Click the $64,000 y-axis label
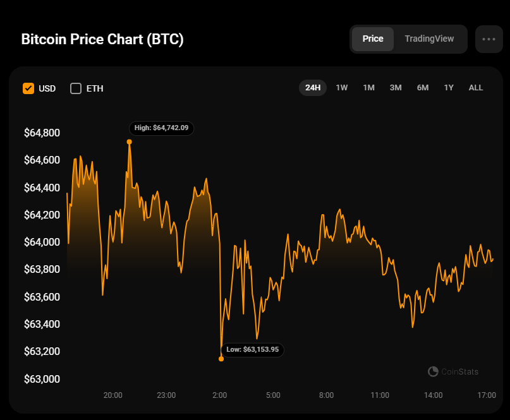Screen dimensions: 510x420 42,243
